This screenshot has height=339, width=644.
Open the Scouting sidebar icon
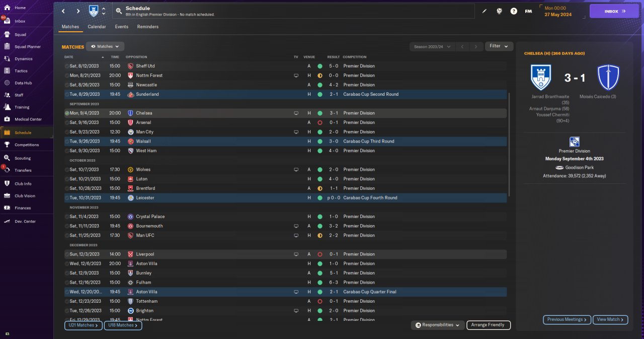click(7, 158)
